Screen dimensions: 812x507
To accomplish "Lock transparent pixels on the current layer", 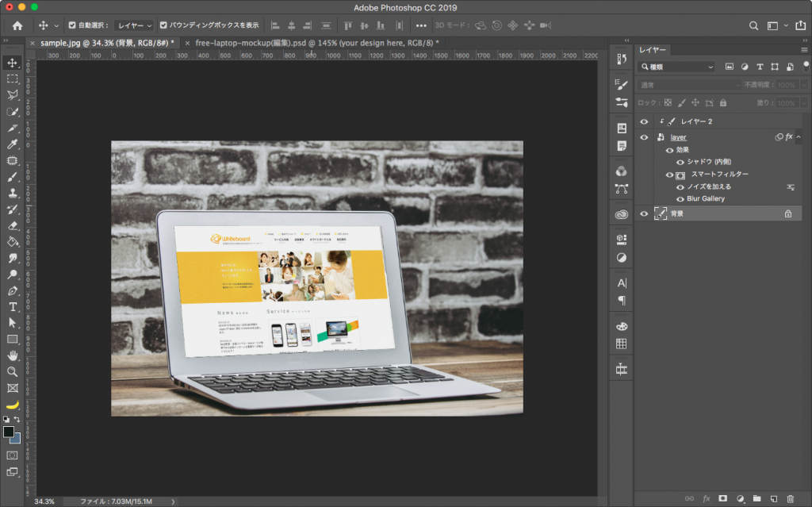I will 668,102.
